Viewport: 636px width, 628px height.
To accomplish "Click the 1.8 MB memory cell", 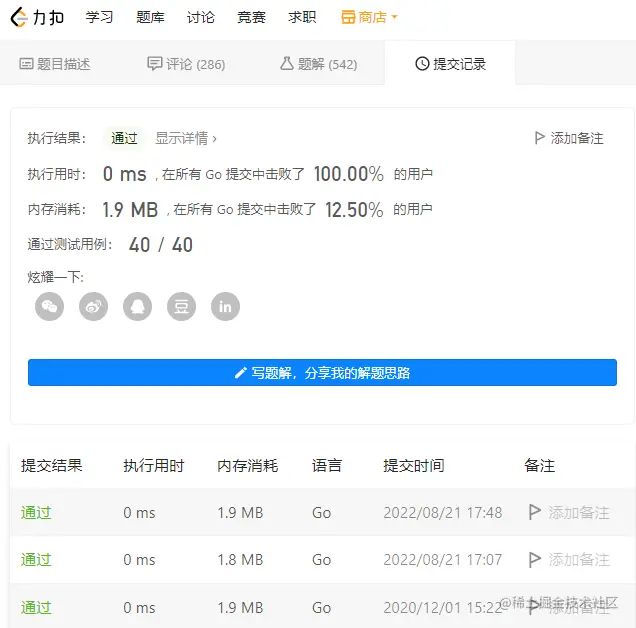I will (240, 560).
